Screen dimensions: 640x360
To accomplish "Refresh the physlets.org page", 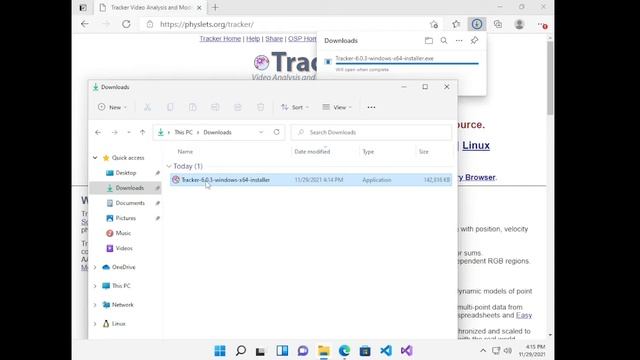I will point(126,24).
